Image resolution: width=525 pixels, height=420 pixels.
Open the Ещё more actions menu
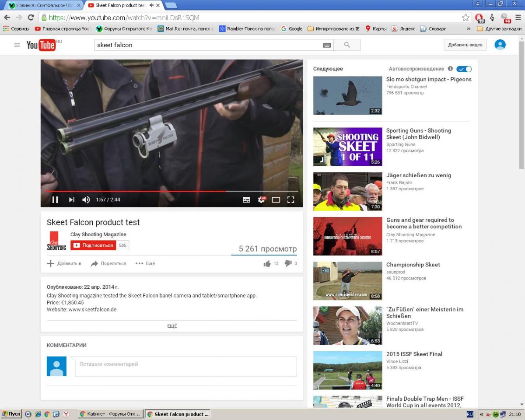coord(145,263)
